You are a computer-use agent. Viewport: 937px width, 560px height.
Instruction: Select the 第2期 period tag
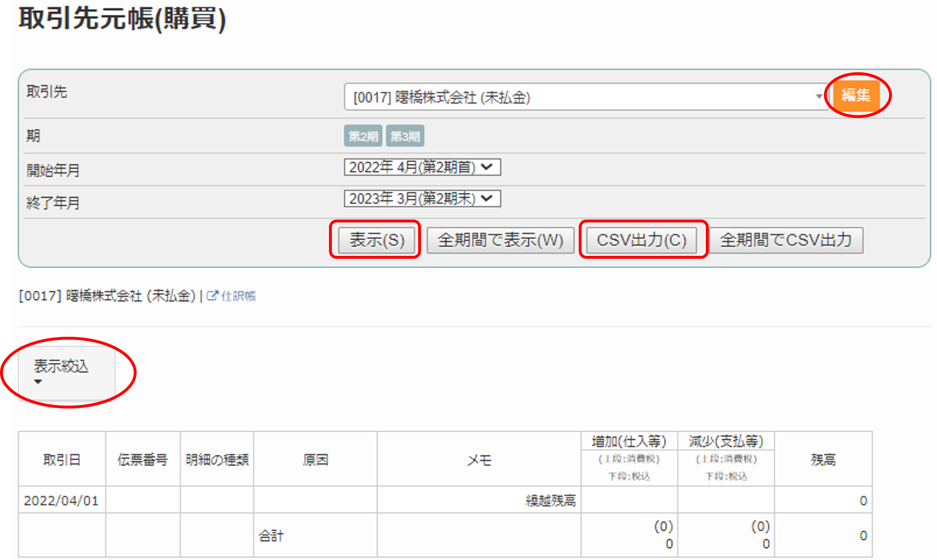363,136
